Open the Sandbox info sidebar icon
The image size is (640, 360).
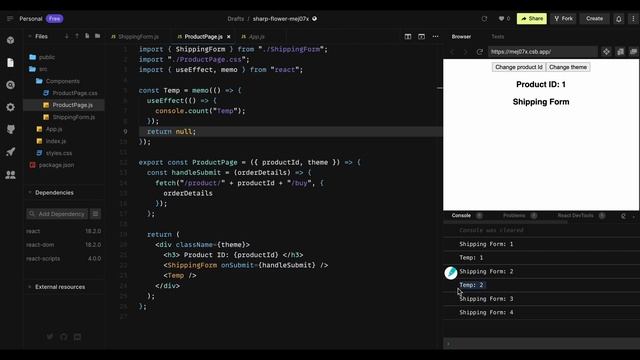tap(11, 40)
